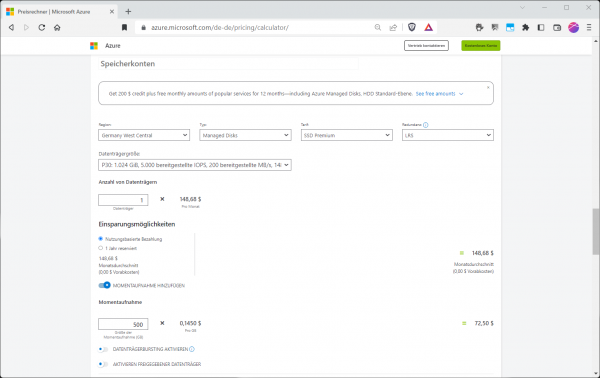600x378 pixels.
Task: Click the zoom magnifier icon in address bar
Action: (x=378, y=28)
